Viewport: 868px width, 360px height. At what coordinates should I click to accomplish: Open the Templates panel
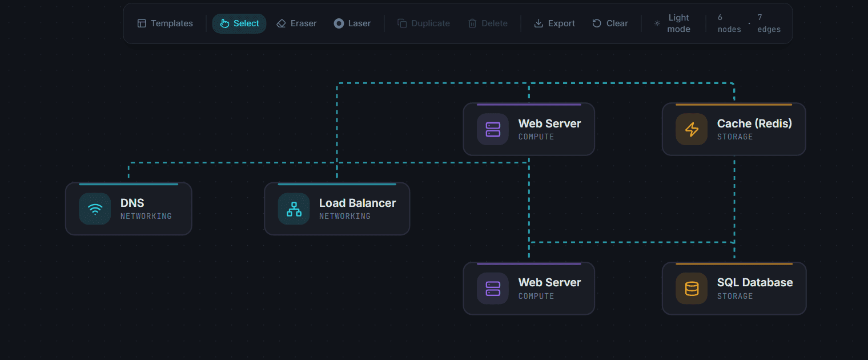click(x=165, y=23)
